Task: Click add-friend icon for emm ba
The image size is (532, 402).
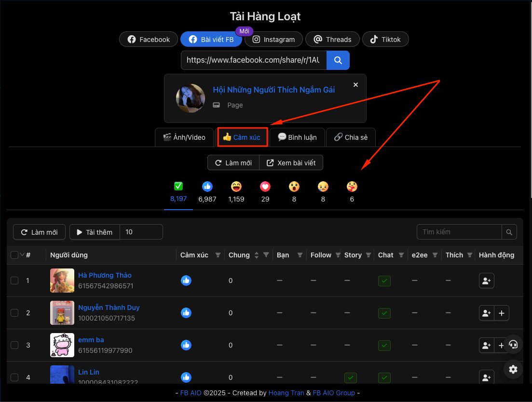Action: (487, 345)
